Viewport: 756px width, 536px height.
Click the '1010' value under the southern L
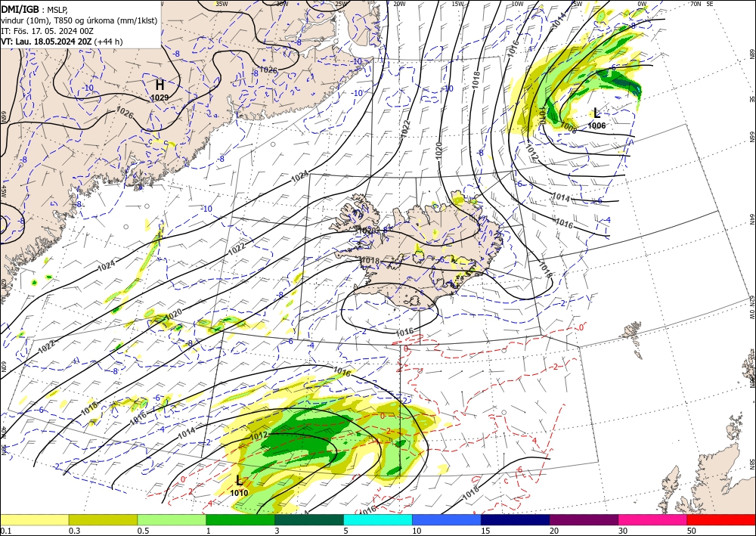[x=239, y=493]
